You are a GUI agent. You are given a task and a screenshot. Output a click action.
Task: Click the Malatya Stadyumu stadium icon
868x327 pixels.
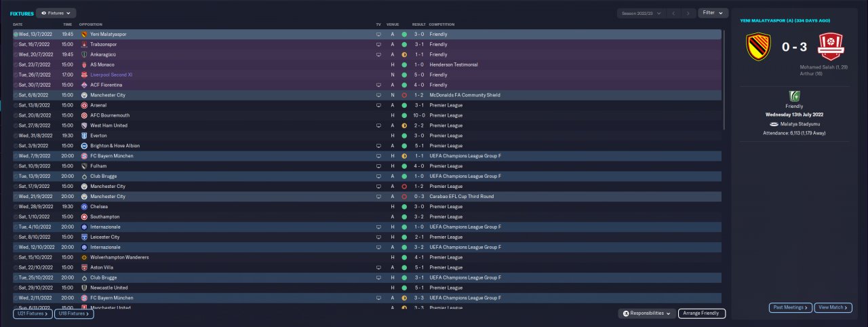click(773, 124)
